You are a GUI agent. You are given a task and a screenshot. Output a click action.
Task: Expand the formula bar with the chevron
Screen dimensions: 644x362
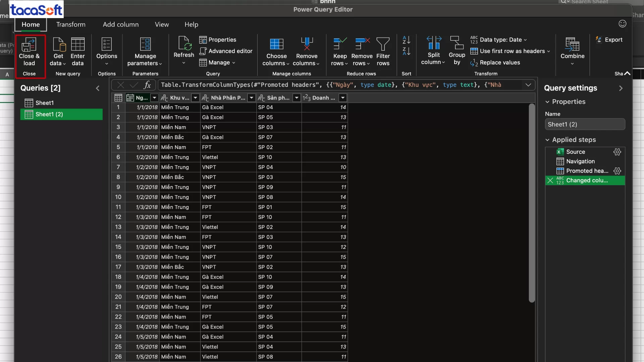(529, 85)
